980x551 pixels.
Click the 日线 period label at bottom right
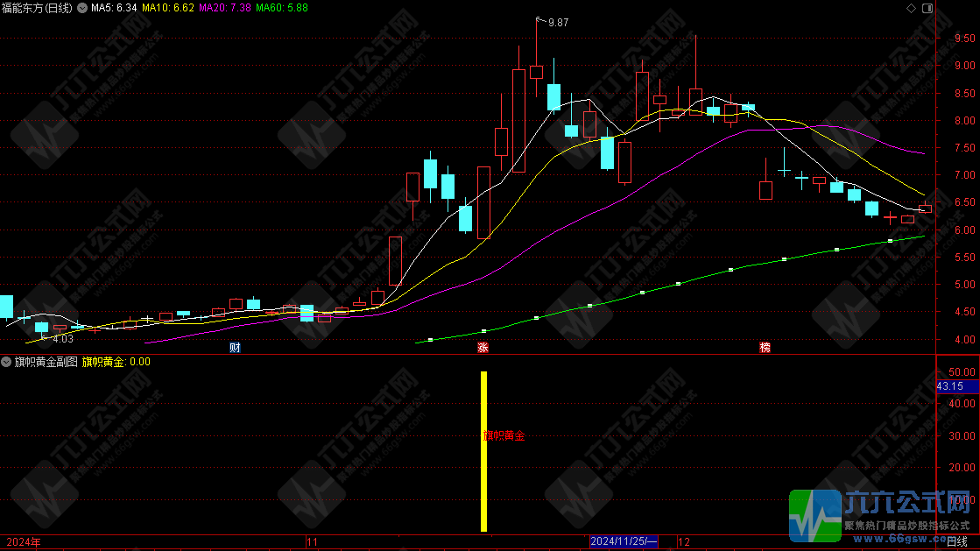click(x=958, y=542)
